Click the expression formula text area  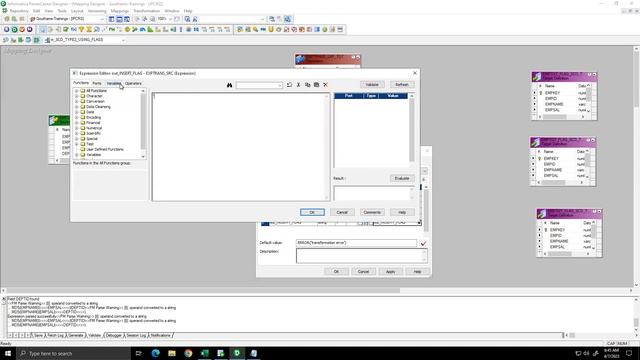[x=240, y=147]
